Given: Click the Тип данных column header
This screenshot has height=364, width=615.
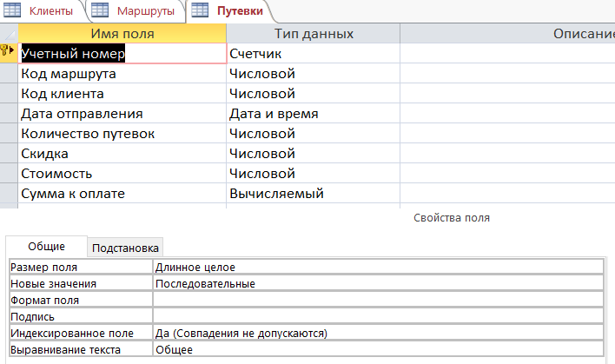Looking at the screenshot, I should 314,33.
